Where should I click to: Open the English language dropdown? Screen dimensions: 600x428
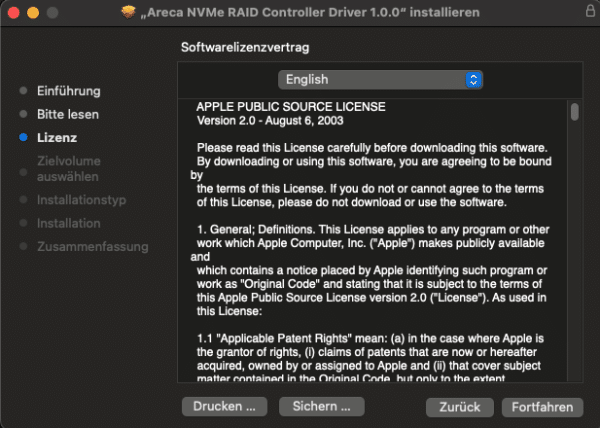click(380, 80)
